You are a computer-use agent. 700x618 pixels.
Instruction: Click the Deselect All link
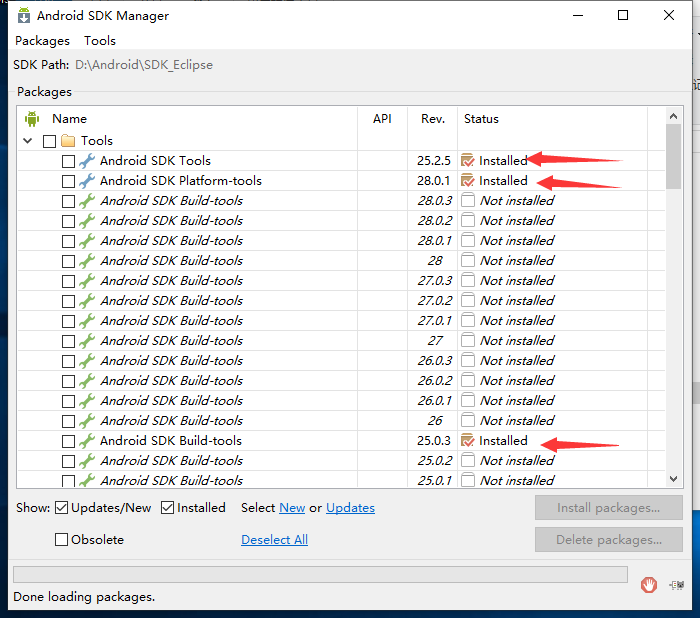pos(275,540)
